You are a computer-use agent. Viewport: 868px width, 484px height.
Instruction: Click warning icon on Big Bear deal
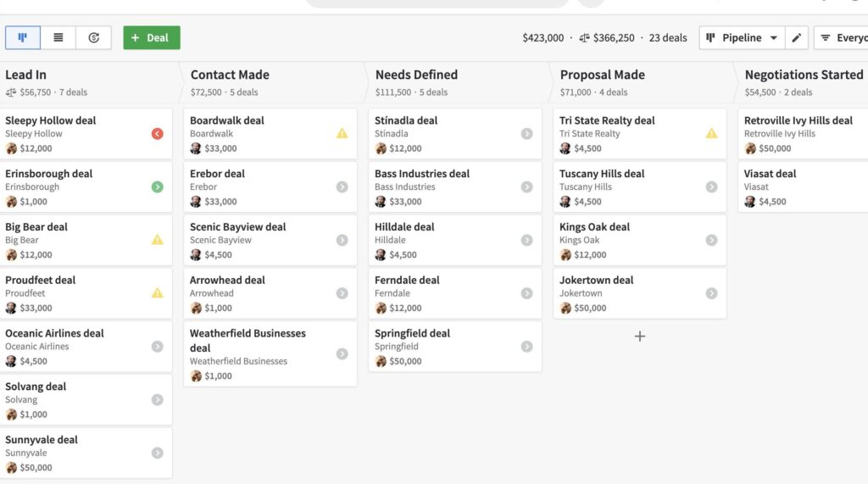[157, 240]
